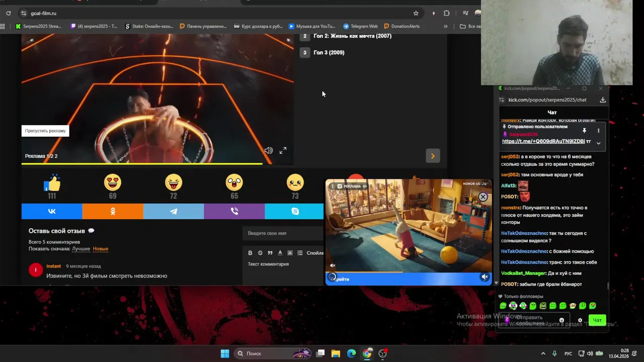Image resolution: width=644 pixels, height=362 pixels.
Task: Unmute floating ad via blue bar speaker
Action: tap(485, 277)
